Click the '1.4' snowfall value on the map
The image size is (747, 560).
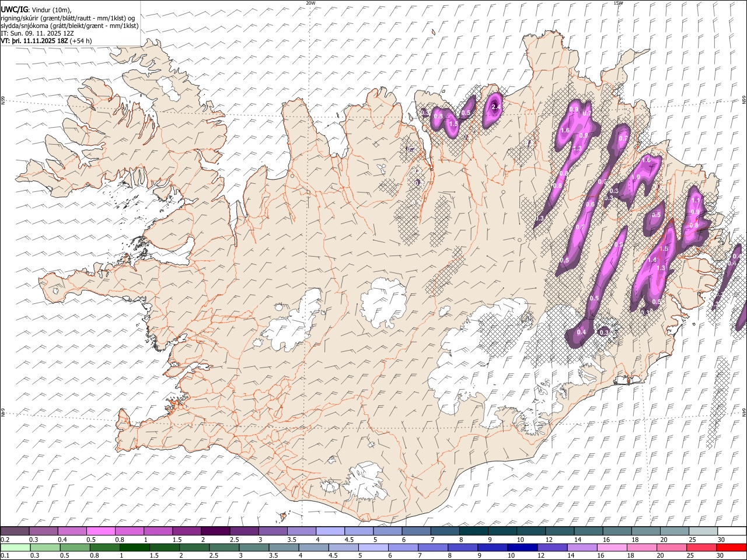tap(653, 260)
